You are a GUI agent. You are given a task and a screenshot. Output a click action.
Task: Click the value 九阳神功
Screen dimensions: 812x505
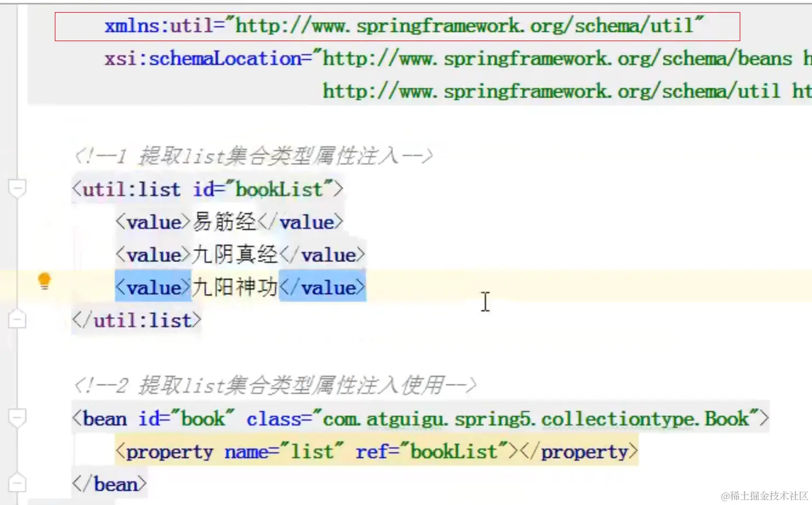[x=235, y=287]
